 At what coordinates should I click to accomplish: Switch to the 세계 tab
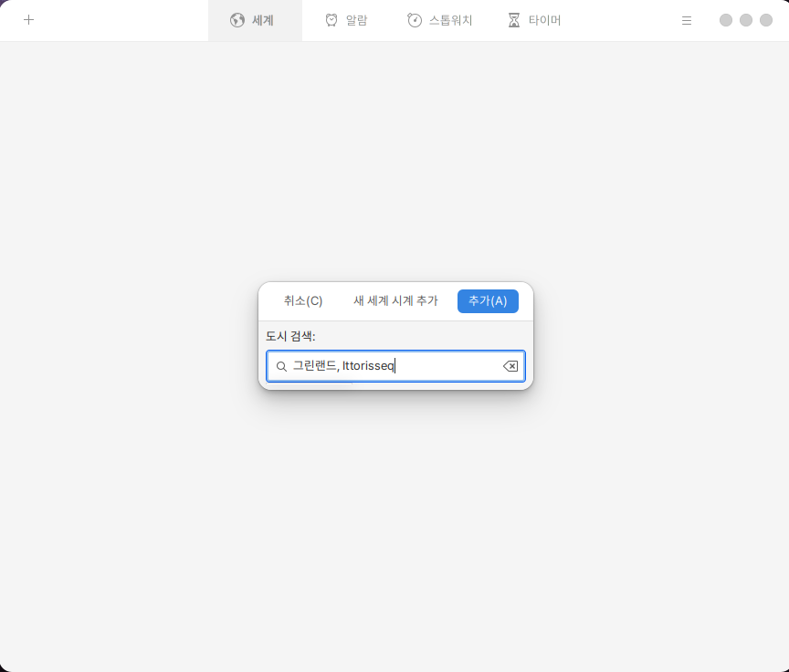255,20
